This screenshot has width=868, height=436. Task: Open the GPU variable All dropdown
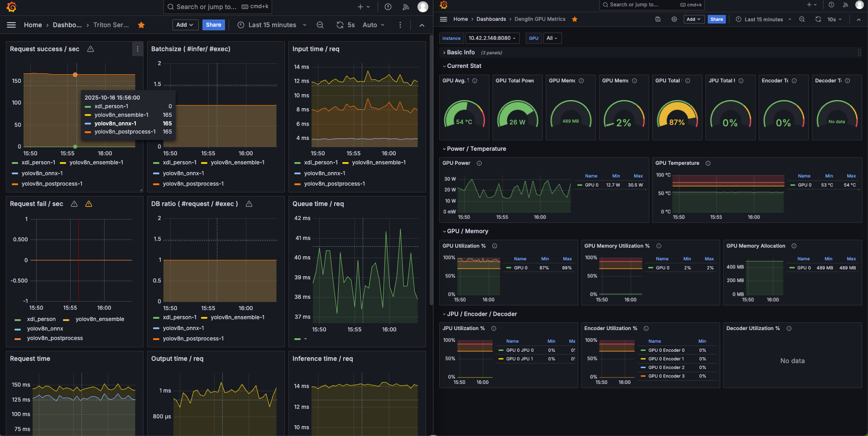(551, 38)
